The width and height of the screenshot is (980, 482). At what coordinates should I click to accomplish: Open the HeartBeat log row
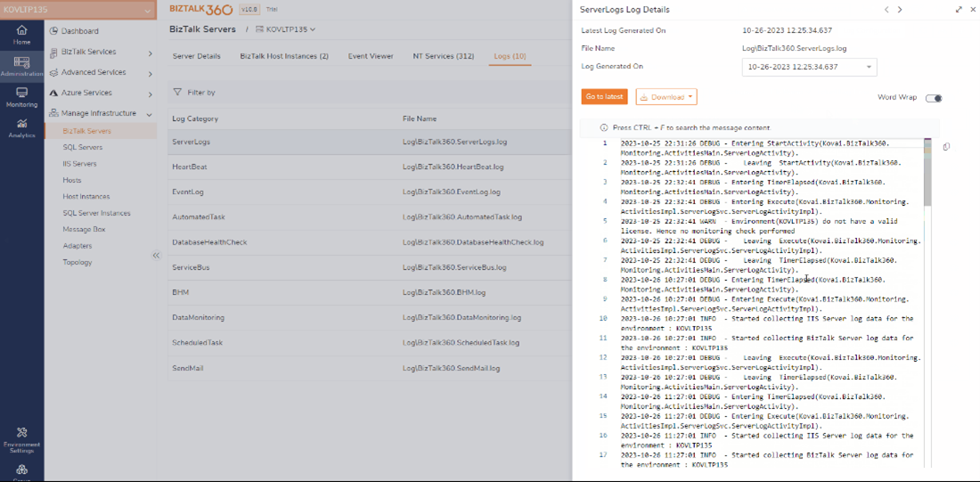[x=370, y=167]
